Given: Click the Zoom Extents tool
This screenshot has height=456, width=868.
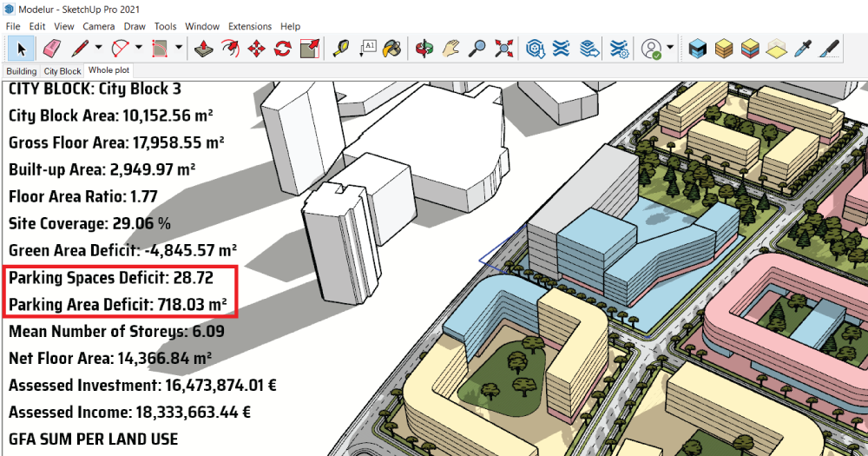Looking at the screenshot, I should tap(503, 49).
